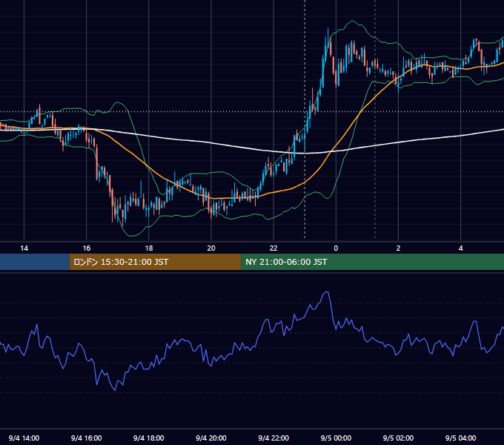Click the 9/4 16:00 time label
Image resolution: width=504 pixels, height=445 pixels.
click(x=87, y=438)
